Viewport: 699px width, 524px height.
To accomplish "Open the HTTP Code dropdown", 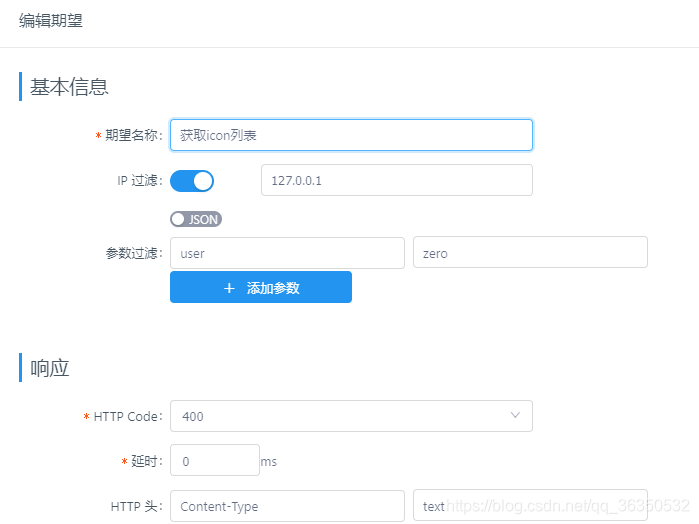I will tap(351, 416).
